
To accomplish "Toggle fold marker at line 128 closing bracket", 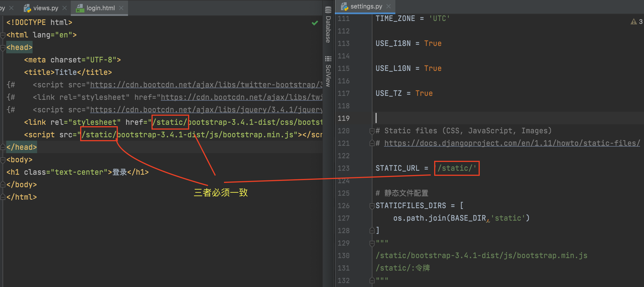I will coord(372,231).
